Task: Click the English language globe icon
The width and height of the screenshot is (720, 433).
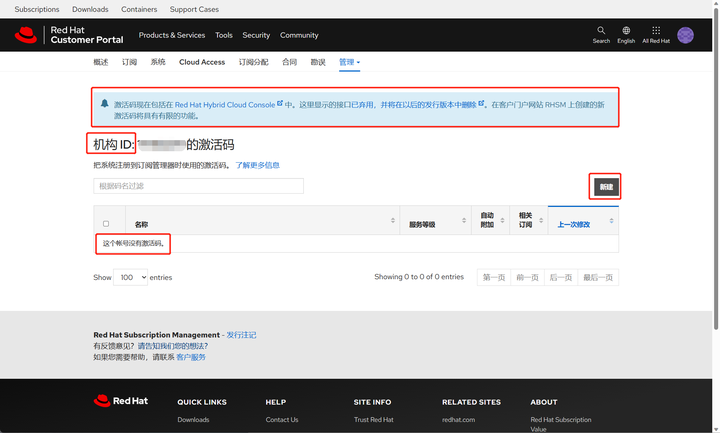Action: 626,30
